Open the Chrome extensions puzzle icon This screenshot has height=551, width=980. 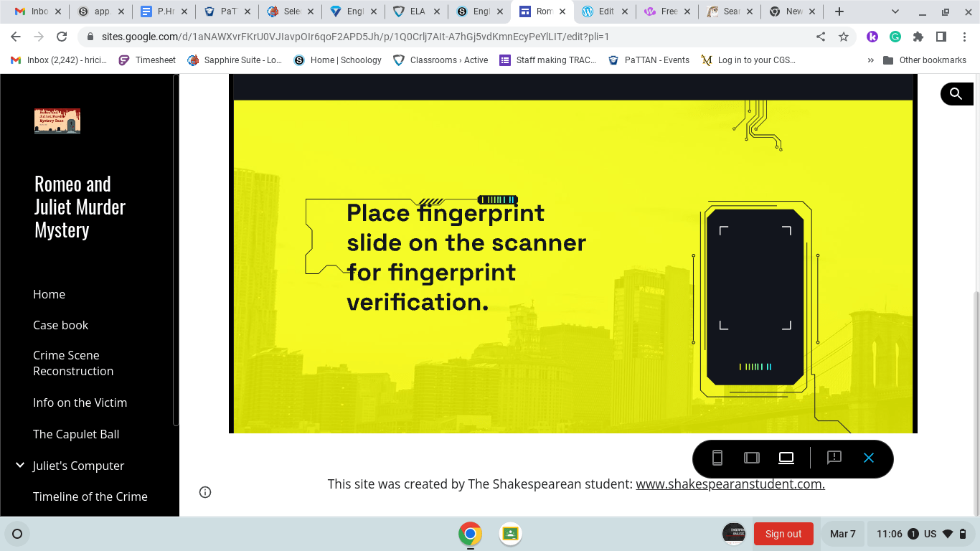click(x=918, y=37)
